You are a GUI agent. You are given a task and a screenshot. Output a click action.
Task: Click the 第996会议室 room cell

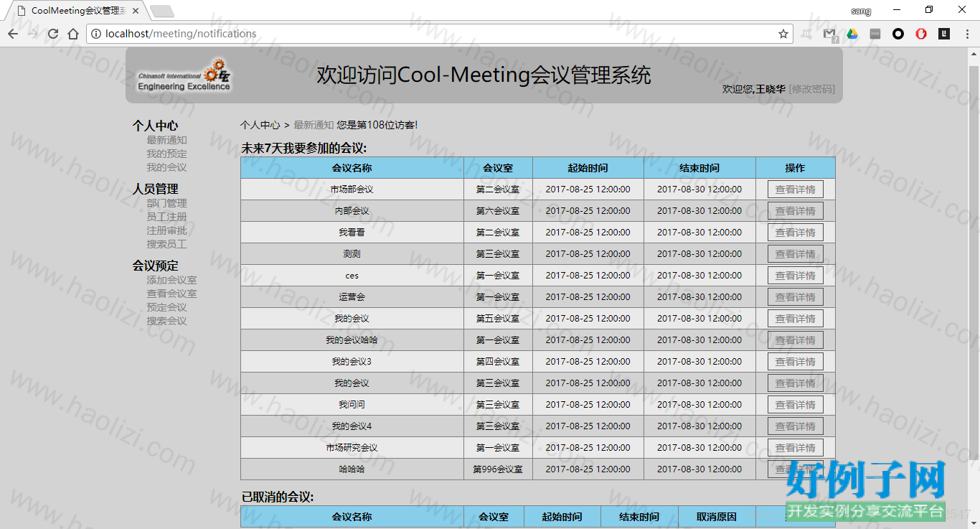(498, 469)
